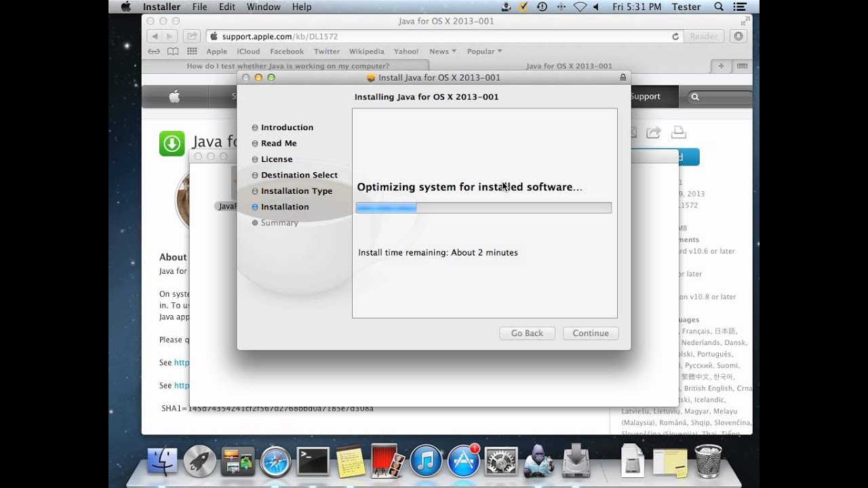This screenshot has width=868, height=488.
Task: Open the Yahoo! bookmark
Action: (x=406, y=52)
